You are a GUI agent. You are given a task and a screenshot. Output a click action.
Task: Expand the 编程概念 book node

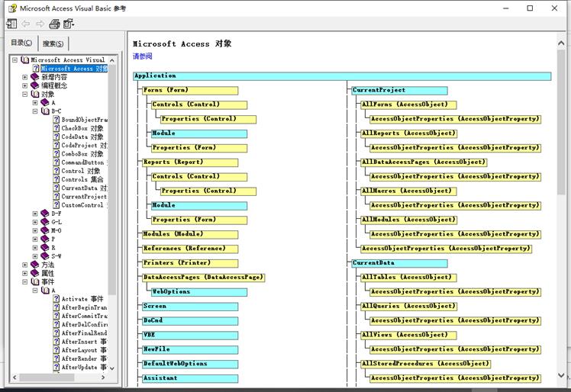[x=24, y=85]
